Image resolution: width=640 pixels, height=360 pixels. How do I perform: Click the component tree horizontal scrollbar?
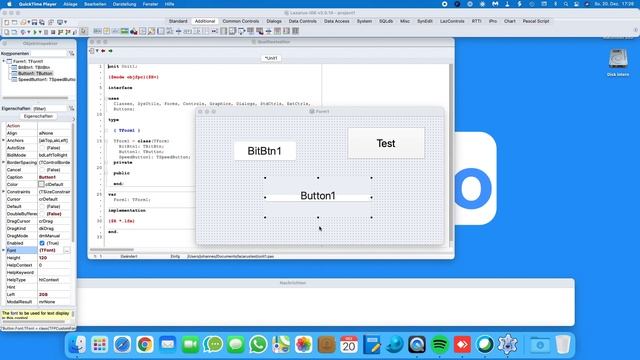(x=36, y=98)
